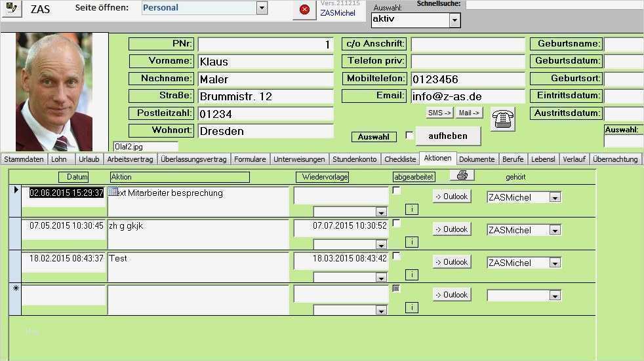Click the Email field info@z-as.de
Viewport: 644px width, 361px height.
point(468,96)
